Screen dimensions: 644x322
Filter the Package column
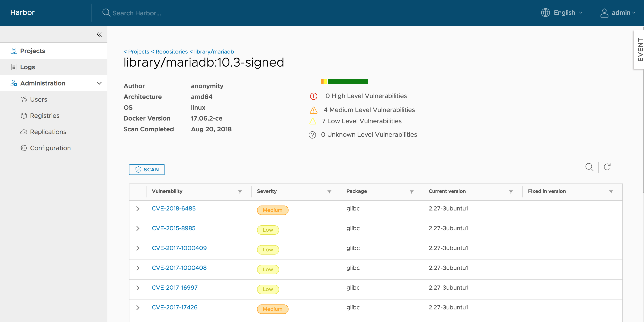point(411,192)
